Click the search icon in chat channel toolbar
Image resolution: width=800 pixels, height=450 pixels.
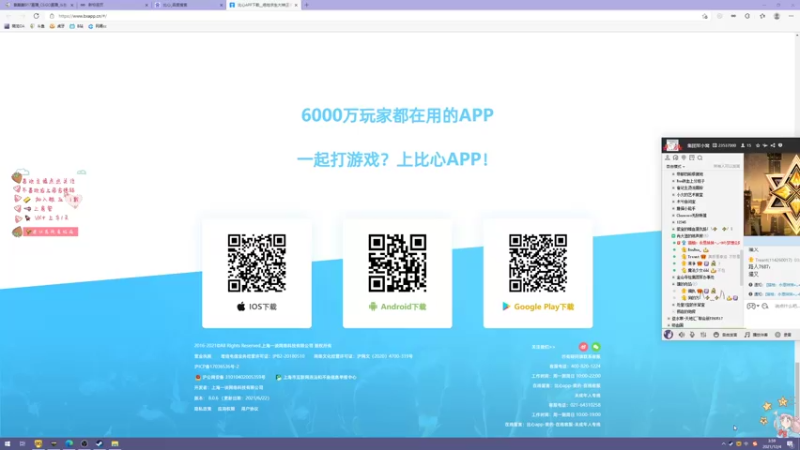tap(700, 158)
